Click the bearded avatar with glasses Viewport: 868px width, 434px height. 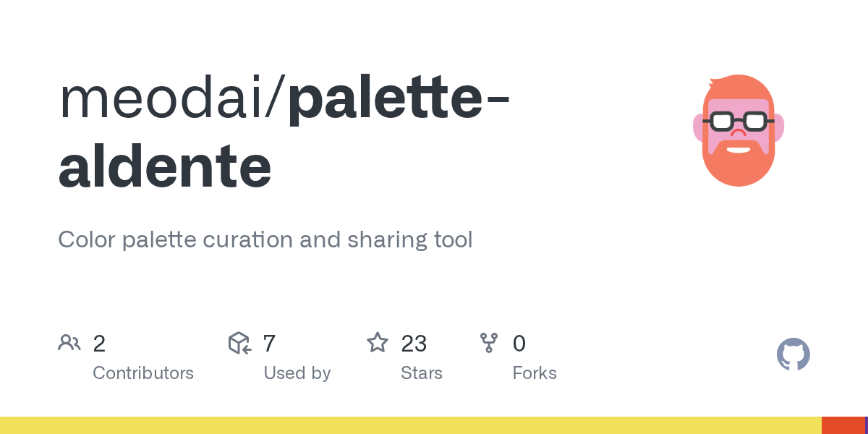coord(738,130)
